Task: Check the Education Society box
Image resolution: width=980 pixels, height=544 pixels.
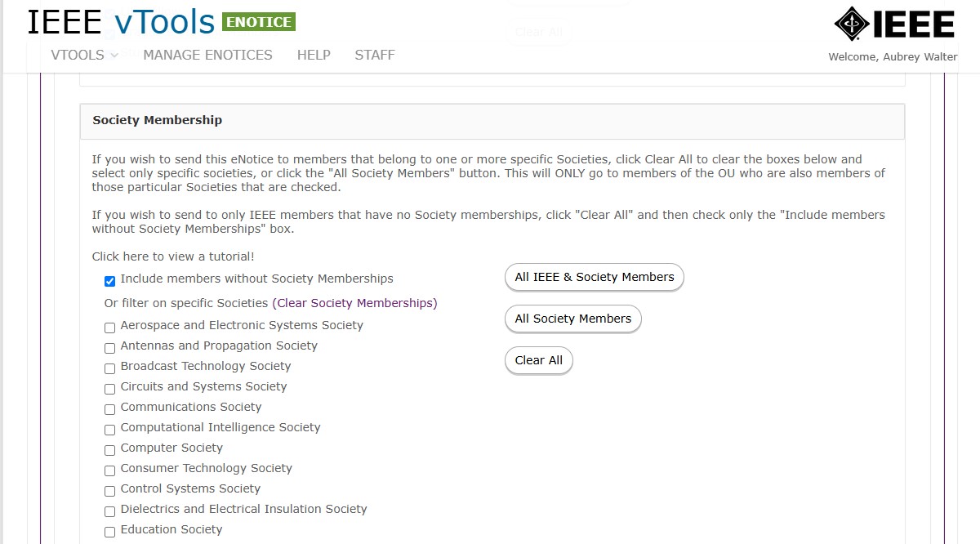Action: [109, 532]
